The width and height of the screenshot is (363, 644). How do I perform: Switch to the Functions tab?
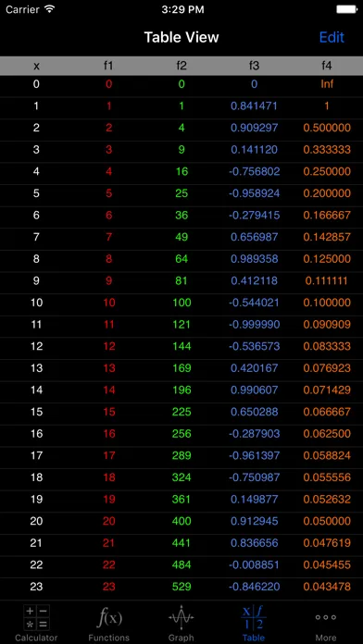(109, 623)
